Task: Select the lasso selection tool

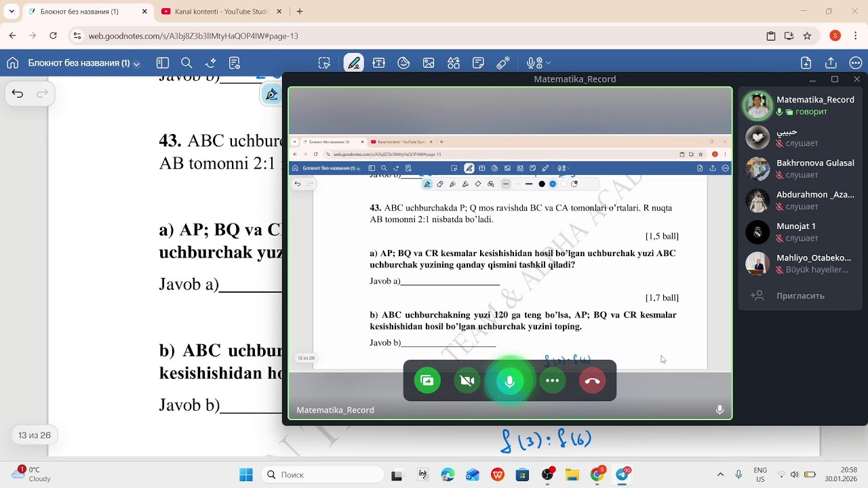Action: click(x=324, y=63)
